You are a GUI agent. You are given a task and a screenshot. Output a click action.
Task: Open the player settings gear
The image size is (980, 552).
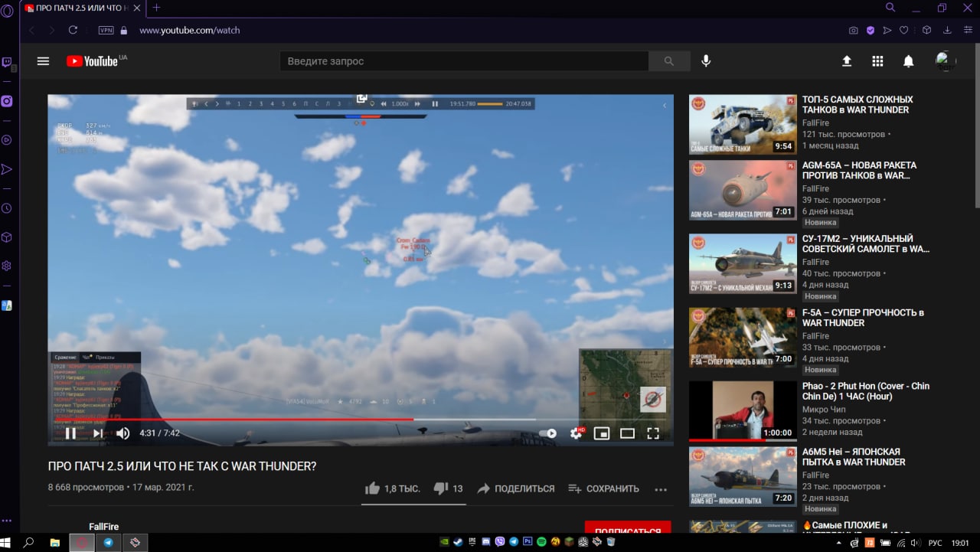[x=577, y=433]
